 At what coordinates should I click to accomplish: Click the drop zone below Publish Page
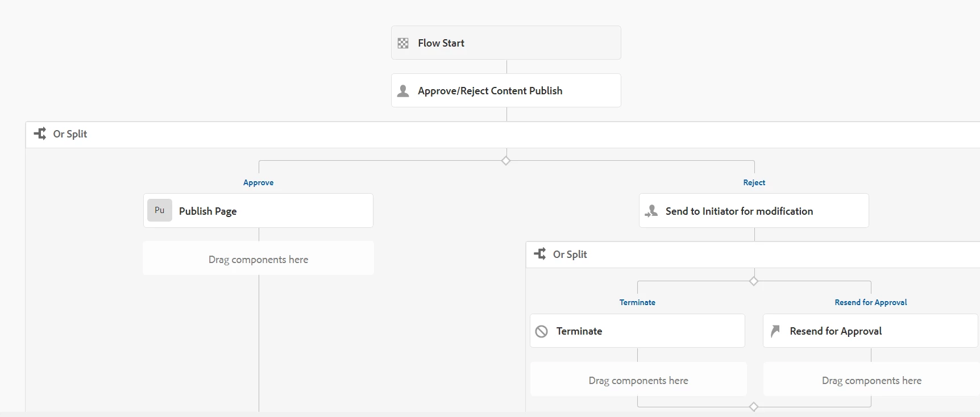tap(258, 259)
